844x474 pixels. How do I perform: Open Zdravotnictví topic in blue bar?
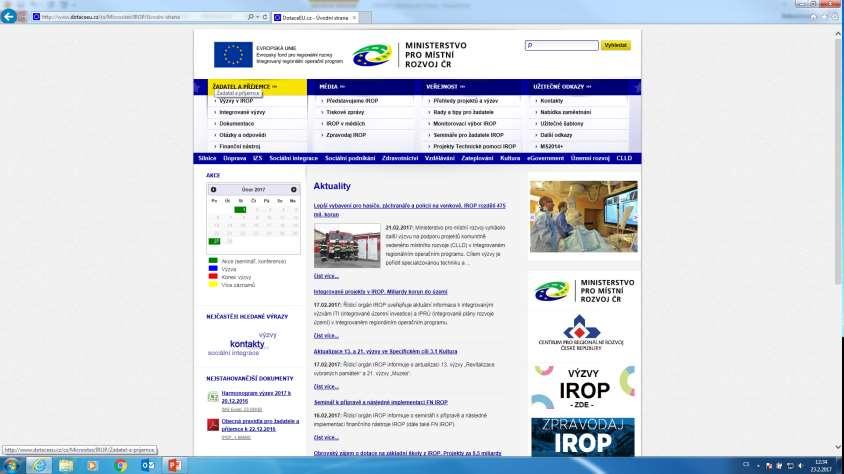click(x=400, y=158)
